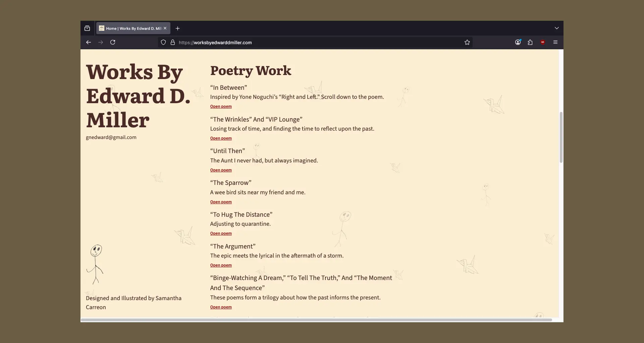Click the vertical scrollbar thumb
Viewport: 644px width, 343px height.
point(561,137)
